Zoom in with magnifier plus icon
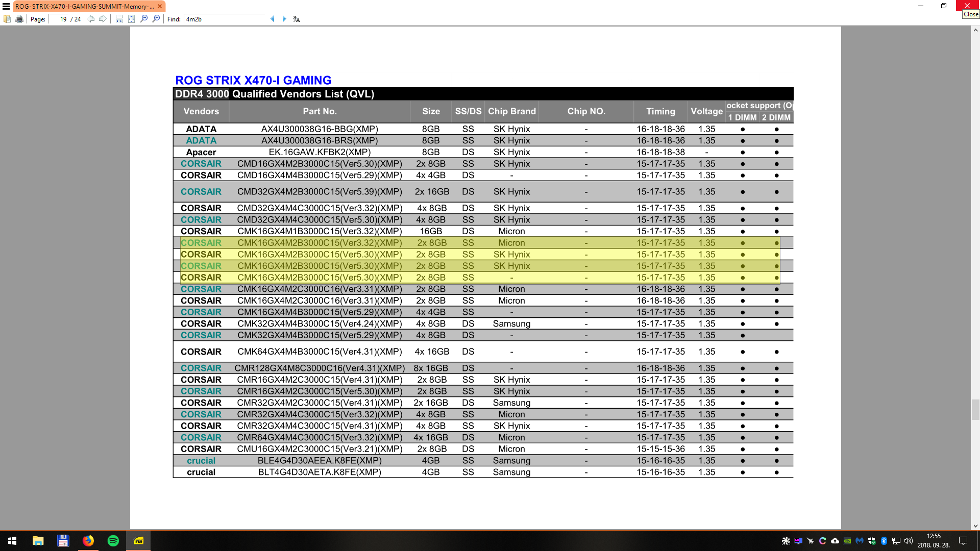Screen dimensions: 980x551 156,19
